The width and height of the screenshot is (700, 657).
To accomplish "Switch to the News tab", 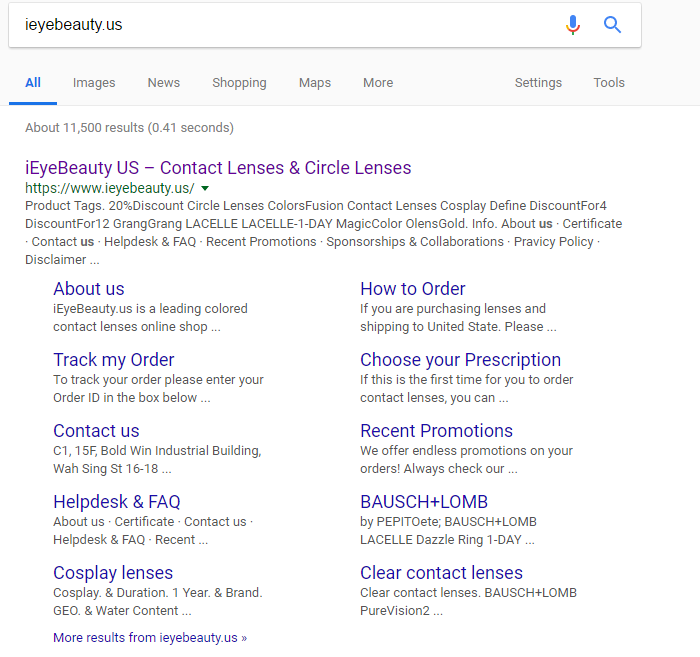I will (x=163, y=83).
